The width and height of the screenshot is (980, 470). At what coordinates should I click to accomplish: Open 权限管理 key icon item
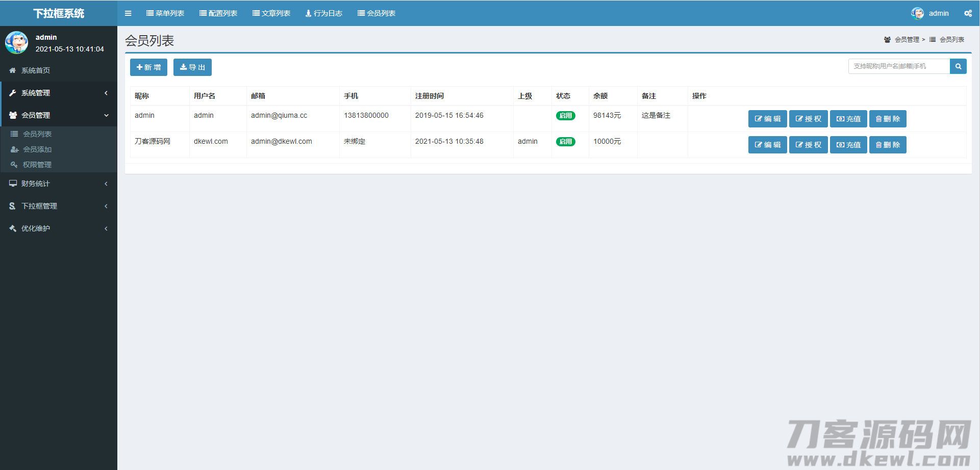[37, 165]
